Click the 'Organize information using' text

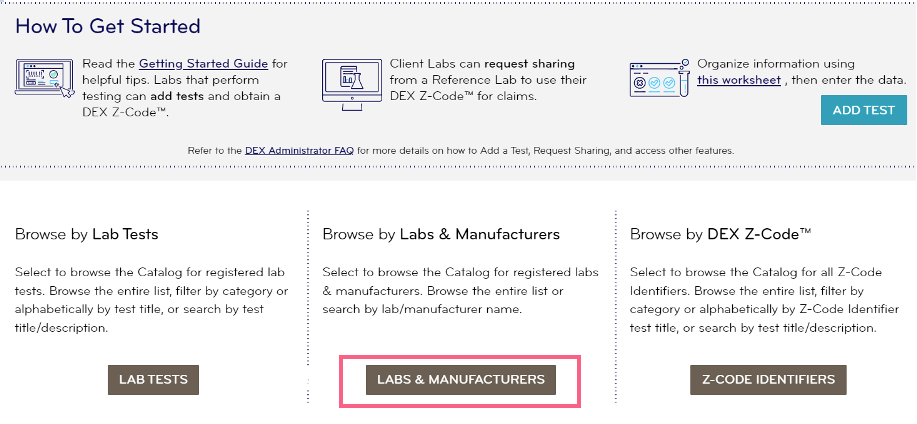pyautogui.click(x=774, y=63)
